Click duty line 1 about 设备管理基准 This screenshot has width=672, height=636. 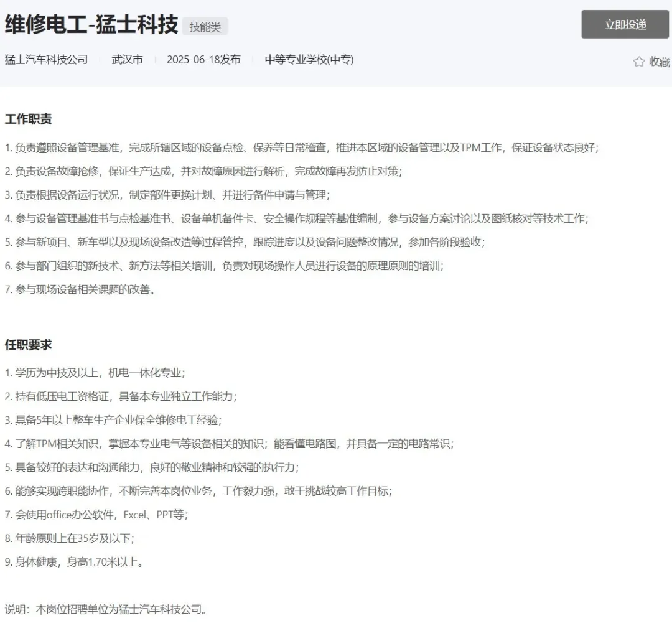pos(302,148)
